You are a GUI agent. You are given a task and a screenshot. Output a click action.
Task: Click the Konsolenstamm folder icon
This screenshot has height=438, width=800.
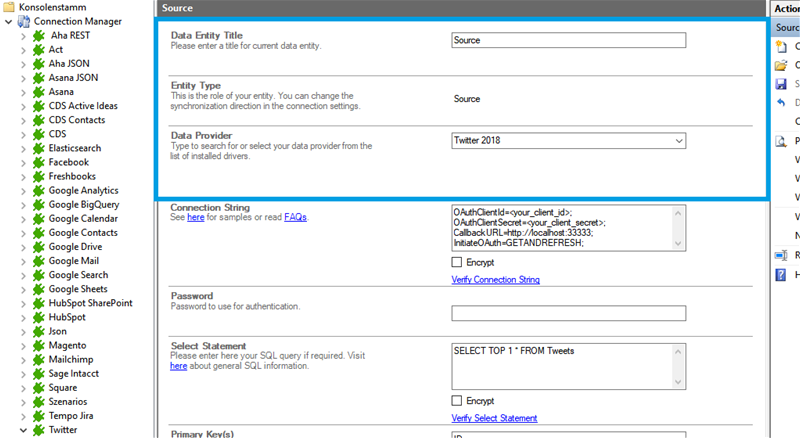pyautogui.click(x=9, y=7)
